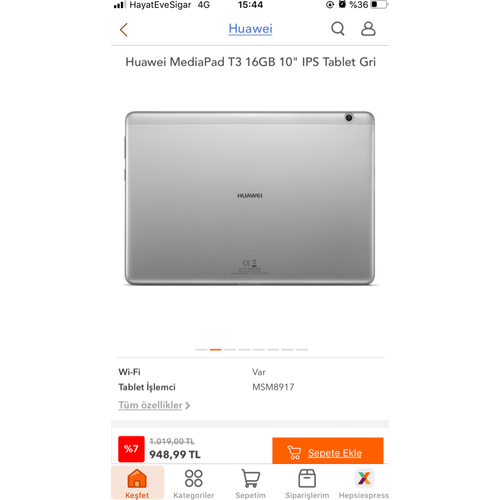Screen dimensions: 500x500
Task: Select the third image indicator dash
Action: pyautogui.click(x=230, y=350)
